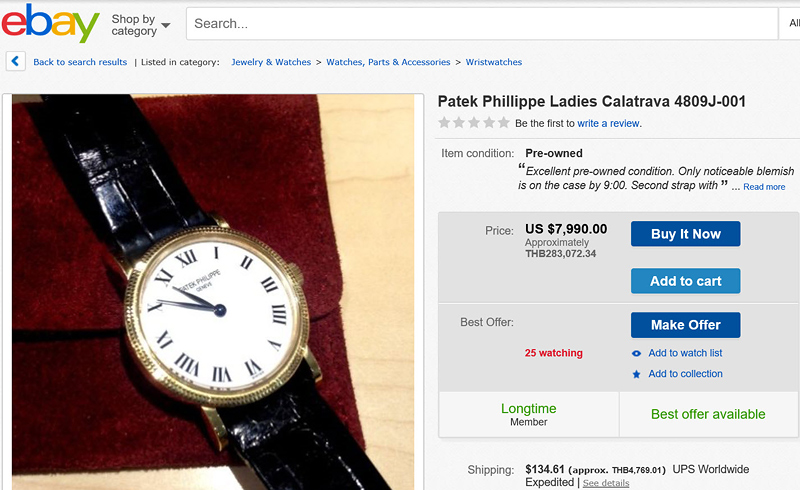This screenshot has width=800, height=490.
Task: Click the eye icon by watch list
Action: tap(637, 353)
